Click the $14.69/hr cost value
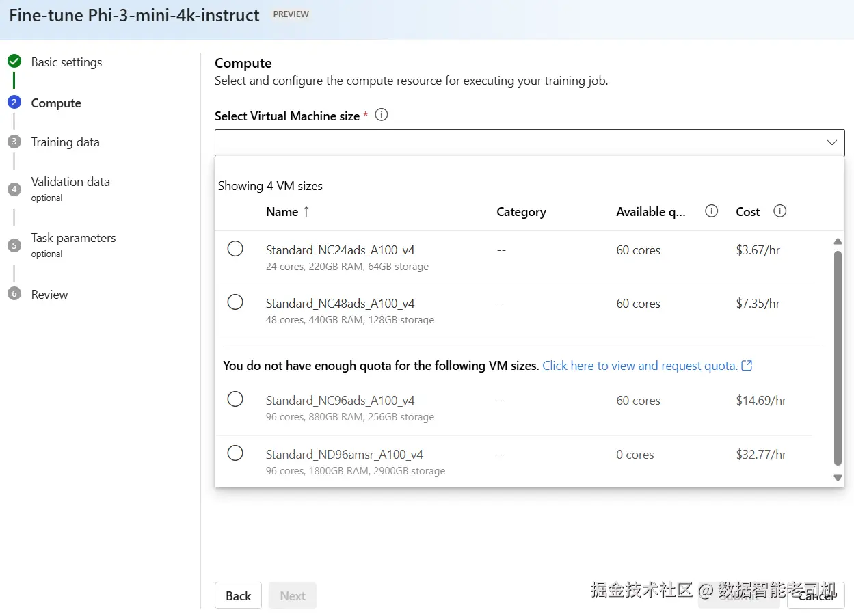This screenshot has height=616, width=854. (761, 401)
